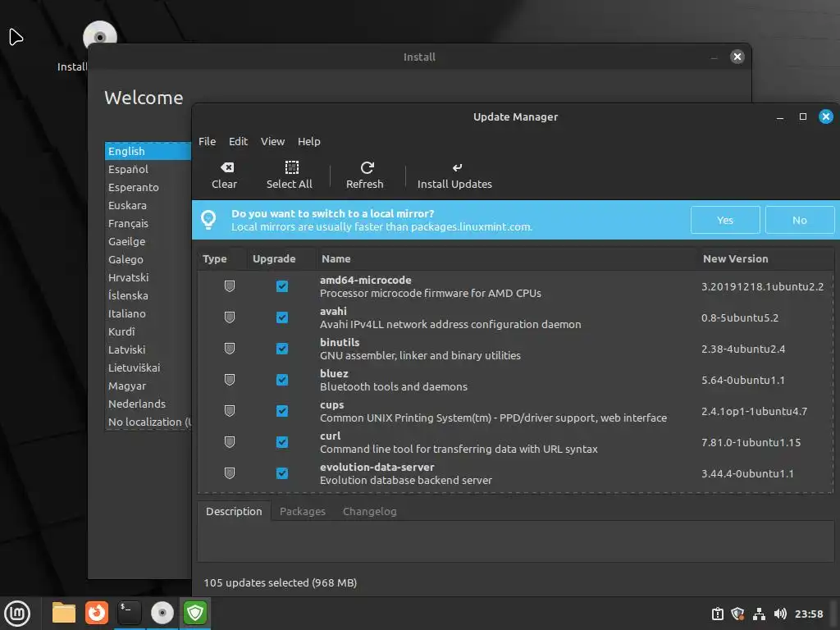Image resolution: width=840 pixels, height=630 pixels.
Task: Select English in the Install language list
Action: (x=148, y=151)
